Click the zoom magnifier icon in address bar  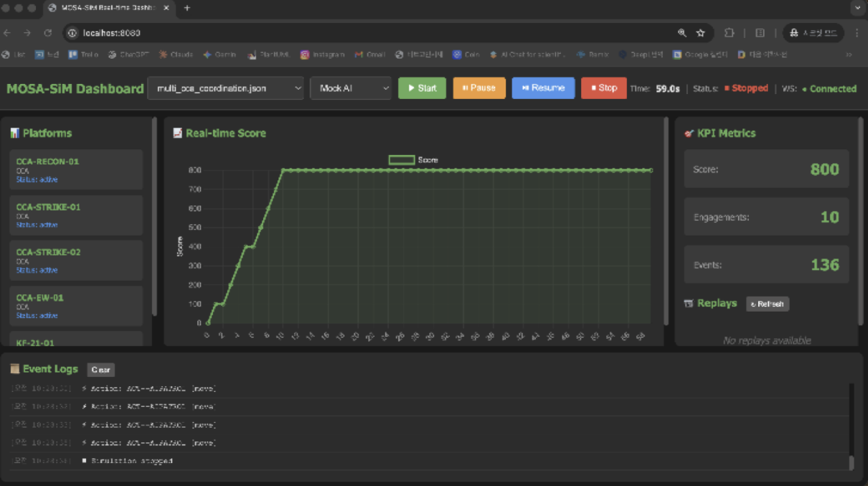[681, 33]
